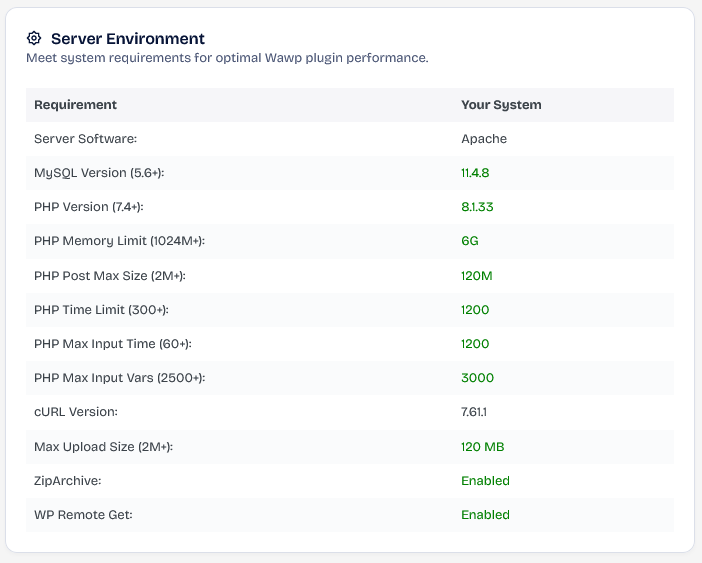
Task: Click the PHP Time Limit (300+) label
Action: click(101, 310)
